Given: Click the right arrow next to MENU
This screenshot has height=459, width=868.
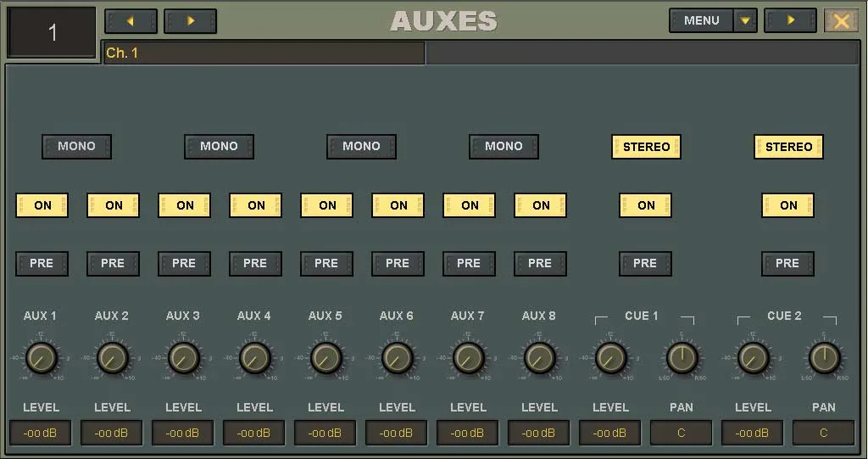Looking at the screenshot, I should coord(791,20).
